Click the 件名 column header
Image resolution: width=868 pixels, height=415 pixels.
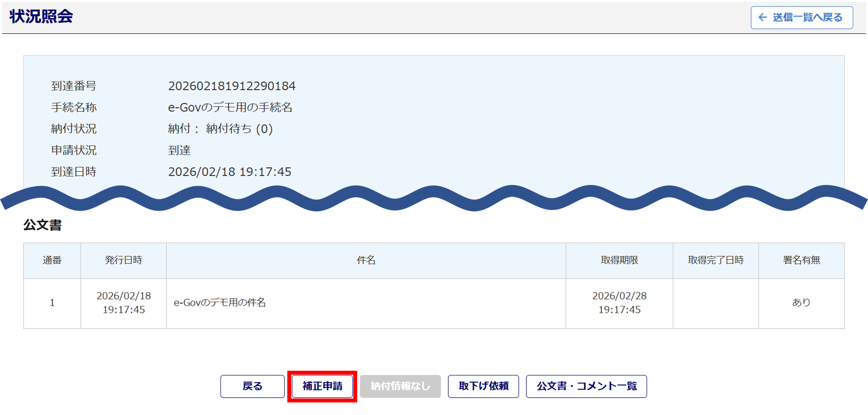366,260
